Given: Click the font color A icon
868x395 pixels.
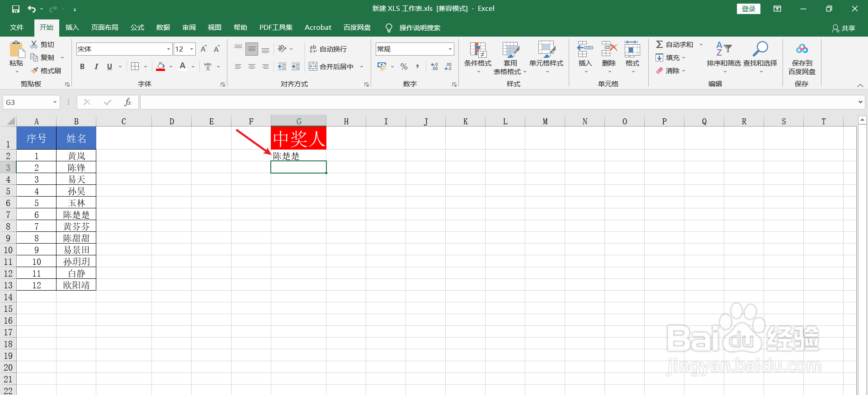Looking at the screenshot, I should pos(183,66).
